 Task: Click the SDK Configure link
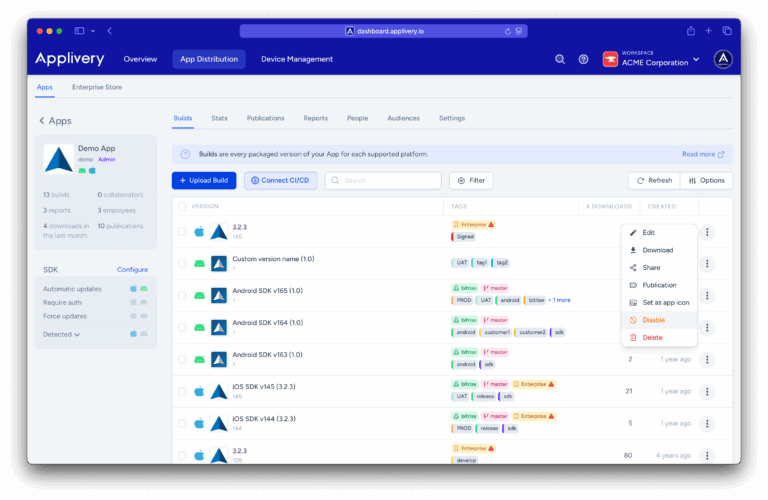tap(132, 270)
